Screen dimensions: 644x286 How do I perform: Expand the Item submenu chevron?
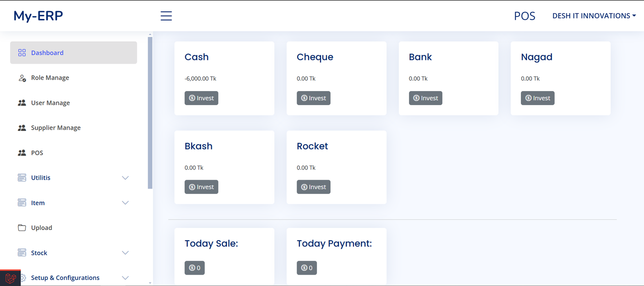point(125,203)
